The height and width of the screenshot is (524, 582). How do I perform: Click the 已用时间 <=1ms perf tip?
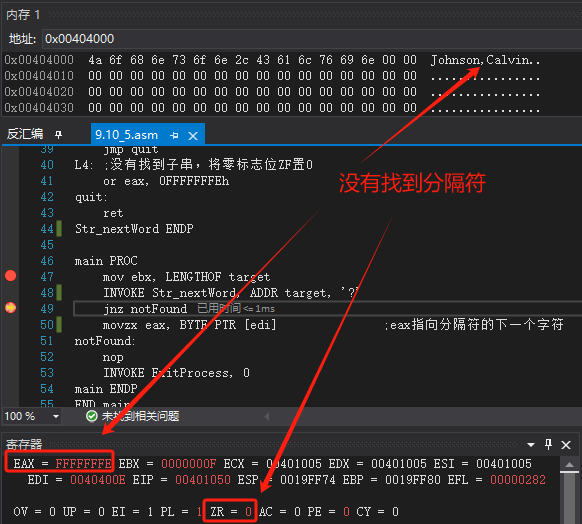point(236,308)
